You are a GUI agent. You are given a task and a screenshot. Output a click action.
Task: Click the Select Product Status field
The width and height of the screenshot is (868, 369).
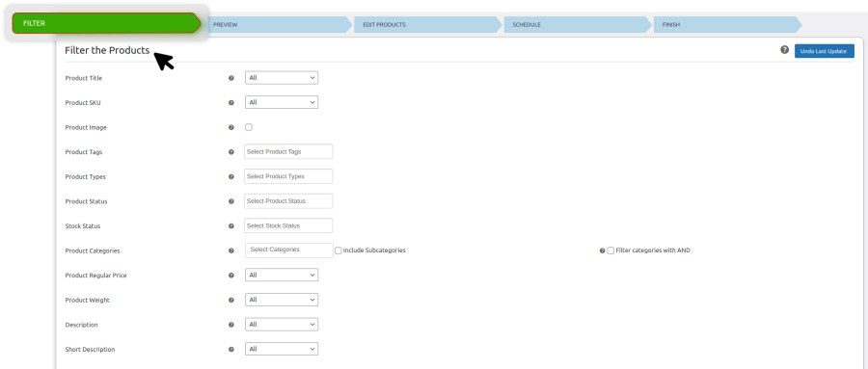click(x=288, y=200)
